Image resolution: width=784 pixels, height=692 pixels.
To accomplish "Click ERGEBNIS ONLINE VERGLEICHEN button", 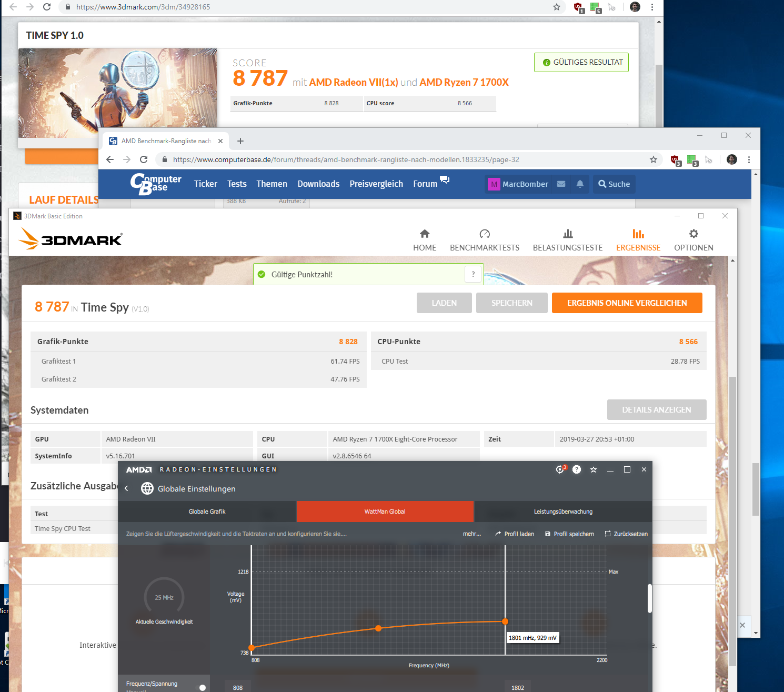I will pos(627,303).
